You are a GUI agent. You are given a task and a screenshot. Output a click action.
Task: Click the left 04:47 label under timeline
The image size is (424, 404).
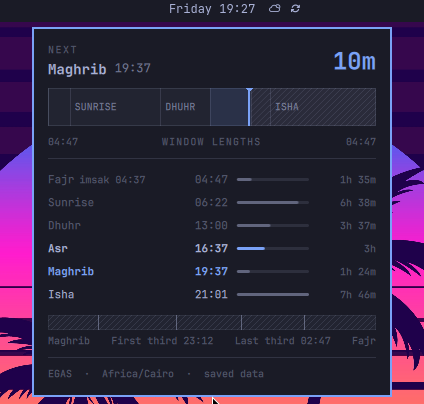[x=63, y=142]
